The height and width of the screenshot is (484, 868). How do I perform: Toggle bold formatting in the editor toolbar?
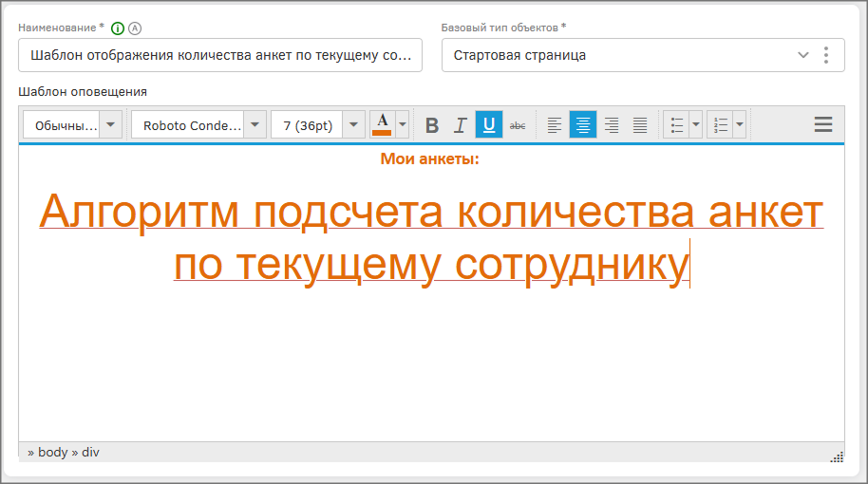pyautogui.click(x=432, y=125)
